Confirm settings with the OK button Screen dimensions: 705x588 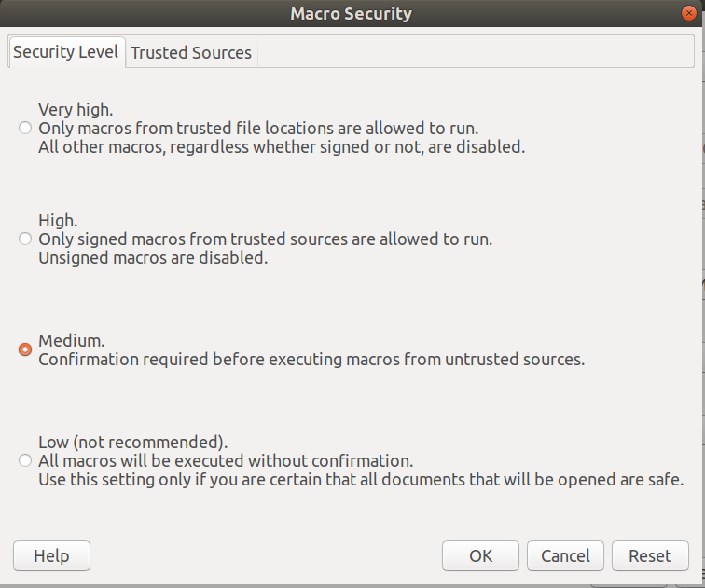tap(480, 556)
